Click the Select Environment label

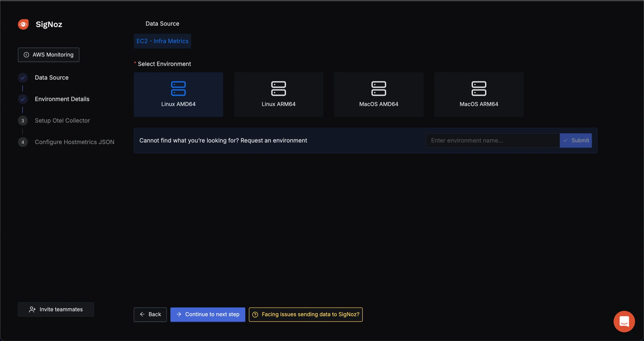164,64
